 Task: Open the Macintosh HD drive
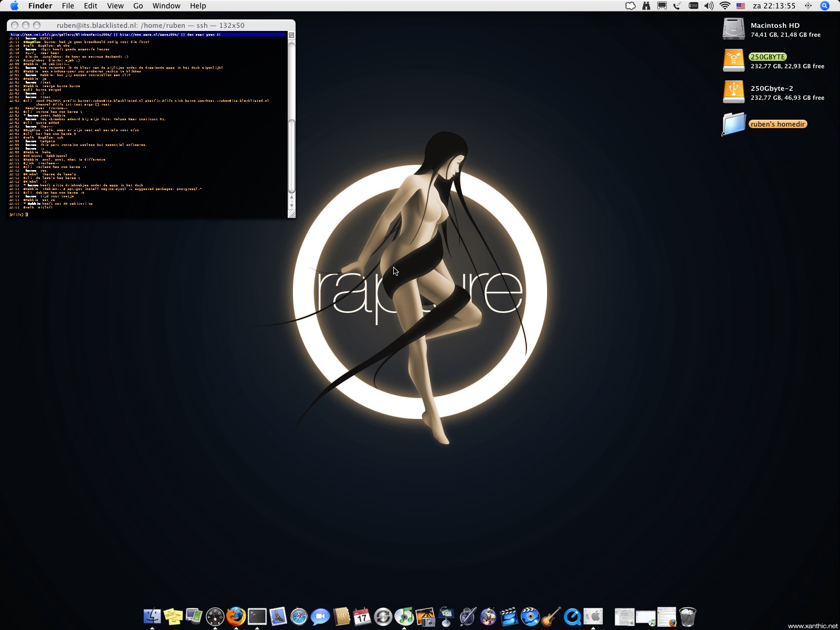(x=733, y=29)
